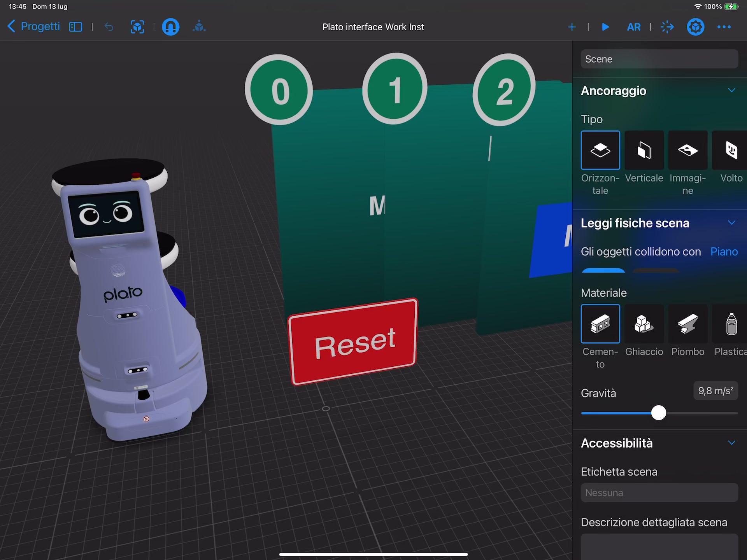The image size is (747, 560).
Task: Open the three-dots more menu
Action: [724, 27]
